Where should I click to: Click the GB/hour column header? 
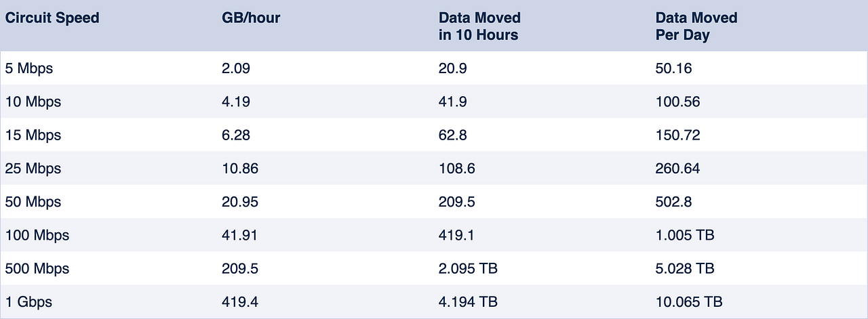[251, 18]
